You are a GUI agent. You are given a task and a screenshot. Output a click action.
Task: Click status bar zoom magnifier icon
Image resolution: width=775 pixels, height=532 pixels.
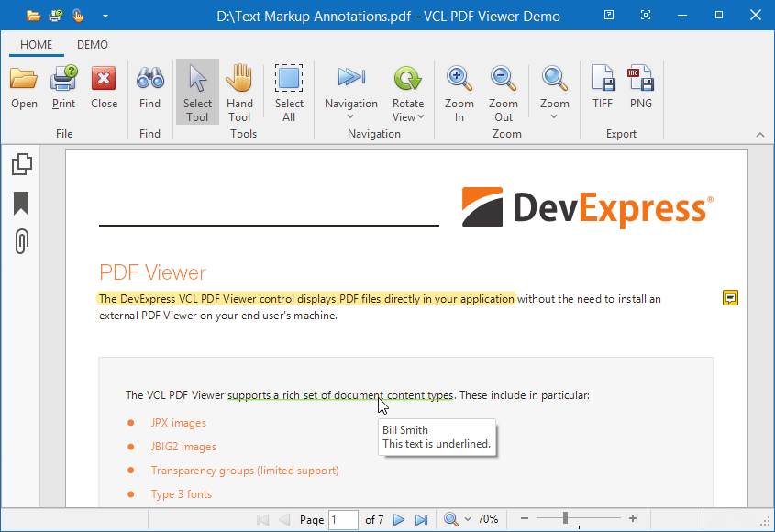pos(450,519)
